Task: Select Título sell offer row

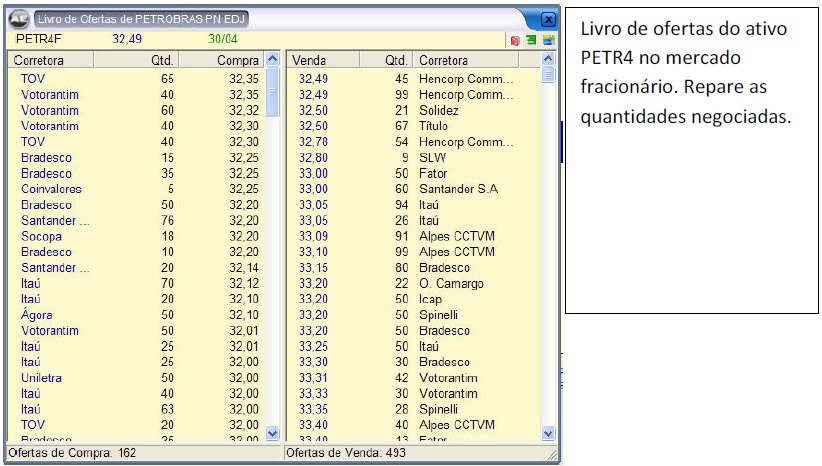Action: [x=414, y=126]
